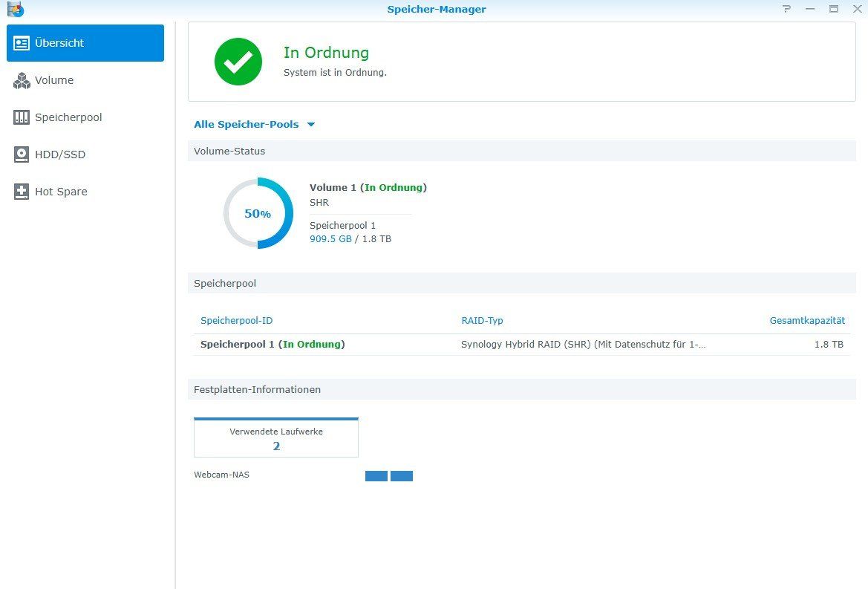Click the In Ordnung status heading

pyautogui.click(x=326, y=53)
